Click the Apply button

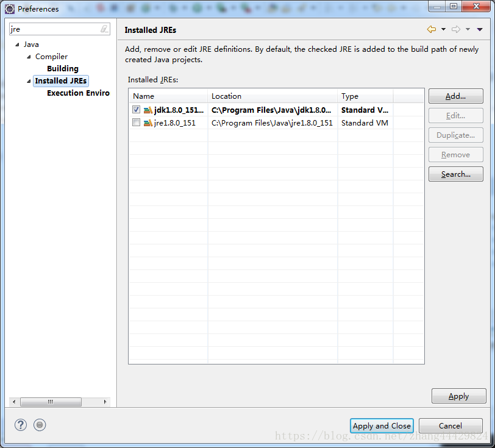(x=458, y=396)
